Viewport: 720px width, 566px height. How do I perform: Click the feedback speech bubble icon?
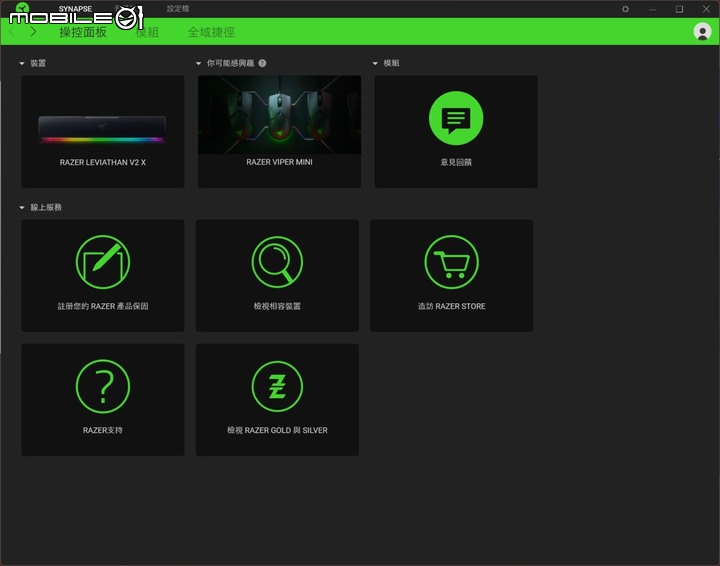coord(456,118)
